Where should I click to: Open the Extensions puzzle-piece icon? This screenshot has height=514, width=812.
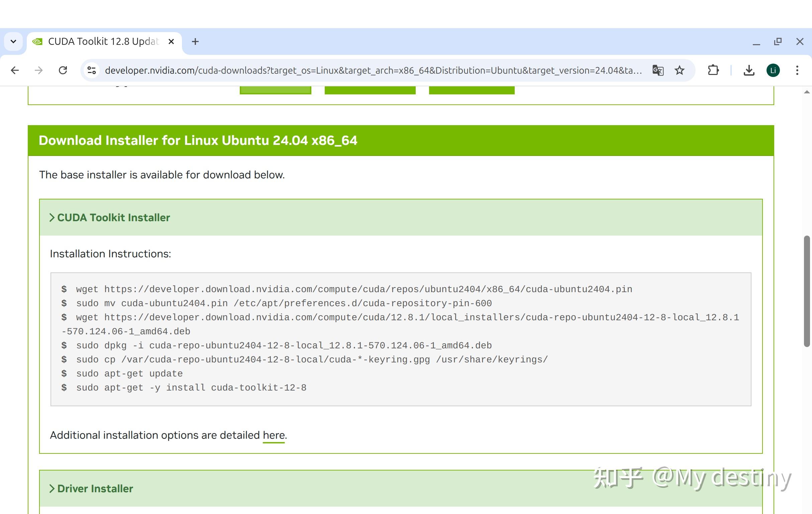tap(713, 70)
